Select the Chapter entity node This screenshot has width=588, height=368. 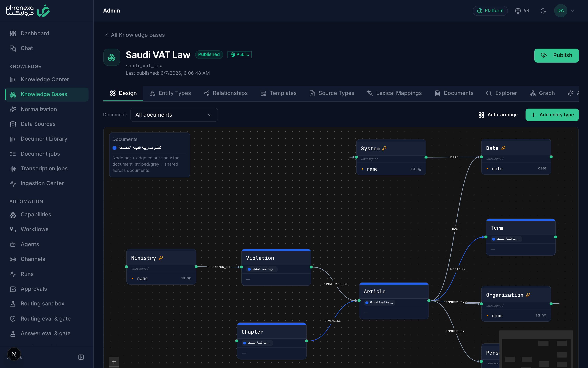(272, 341)
